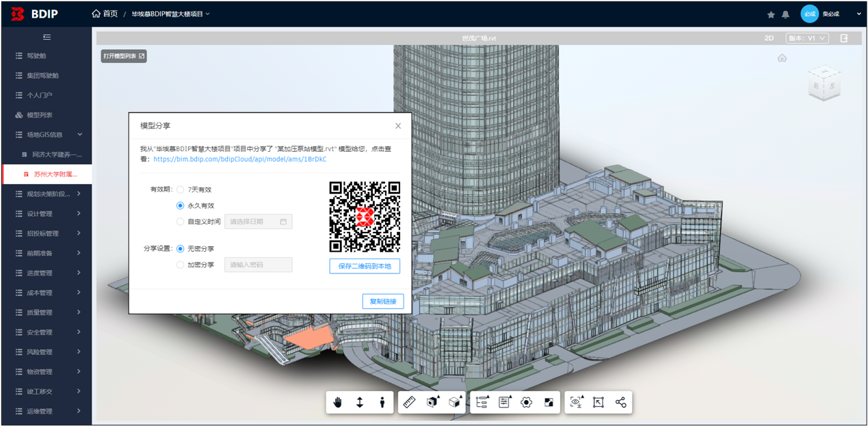Open the properties panel tool
This screenshot has width=868, height=426.
[x=505, y=403]
